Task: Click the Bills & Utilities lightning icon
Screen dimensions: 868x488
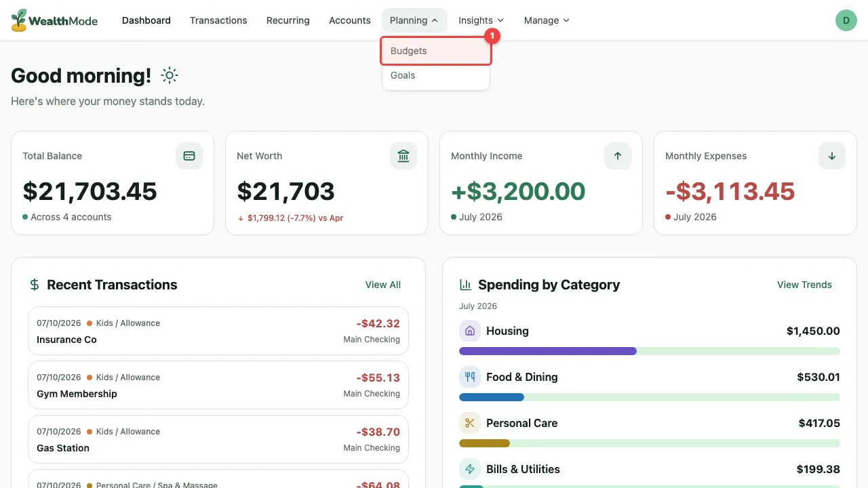Action: pos(470,469)
